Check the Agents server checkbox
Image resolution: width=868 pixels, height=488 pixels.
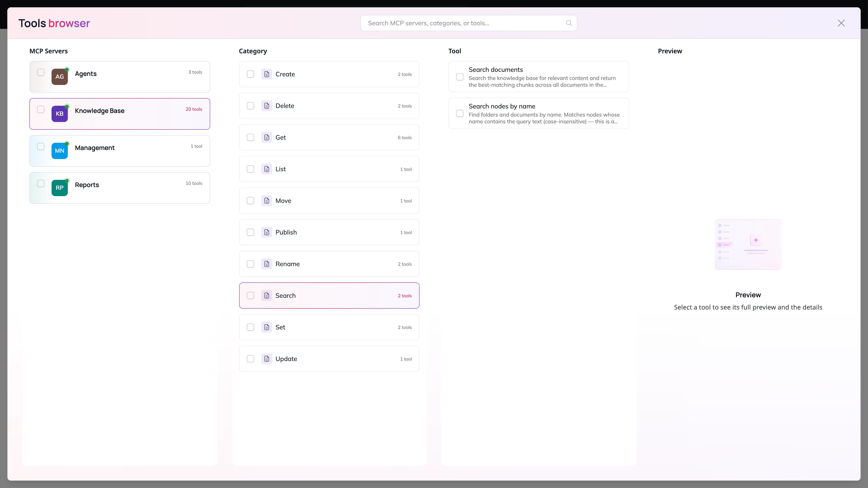pos(41,72)
